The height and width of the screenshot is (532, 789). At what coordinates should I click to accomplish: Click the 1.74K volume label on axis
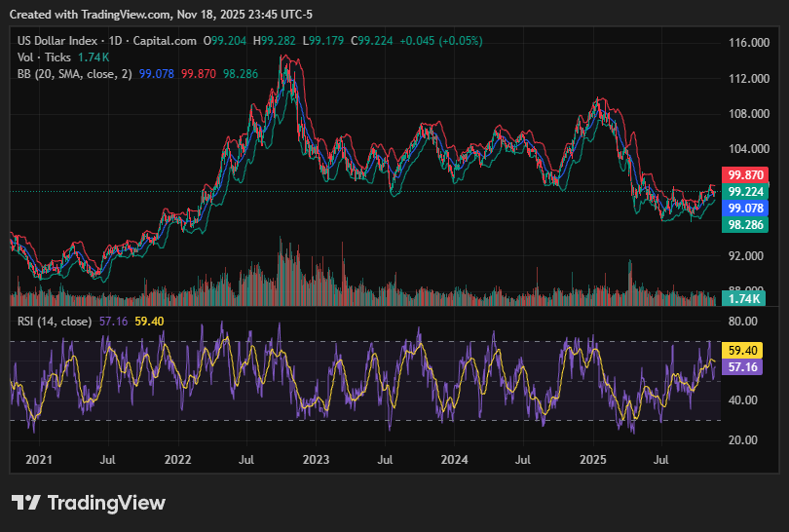point(747,300)
